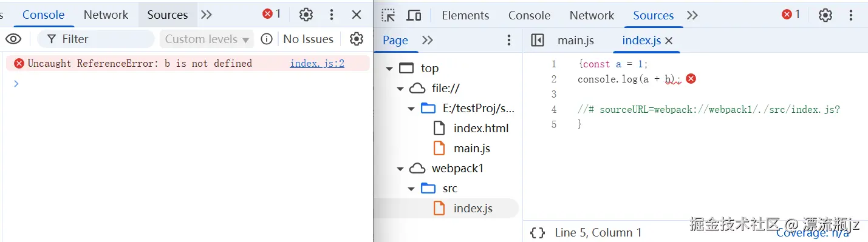Screen dimensions: 868x242
Task: Open index.js under src folder
Action: (x=473, y=209)
